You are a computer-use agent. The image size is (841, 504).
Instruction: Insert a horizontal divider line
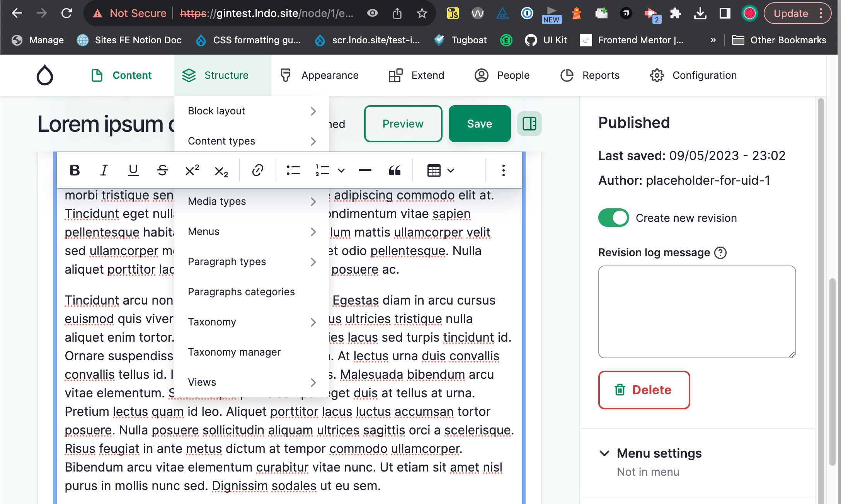coord(364,170)
